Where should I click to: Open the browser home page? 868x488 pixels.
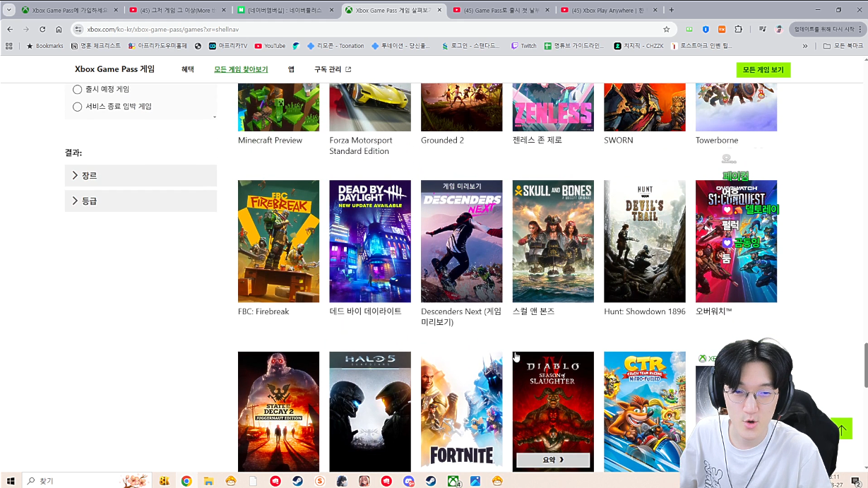(59, 30)
